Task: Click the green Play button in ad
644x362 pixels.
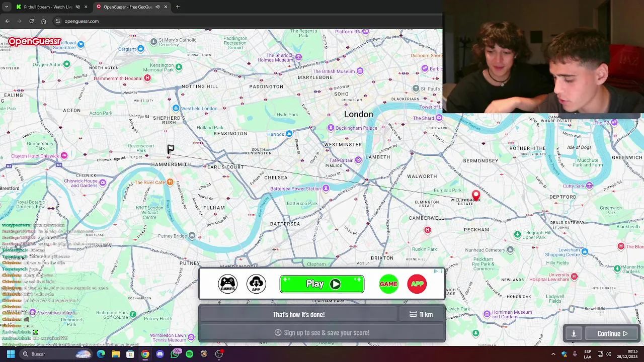Action: coord(322,284)
